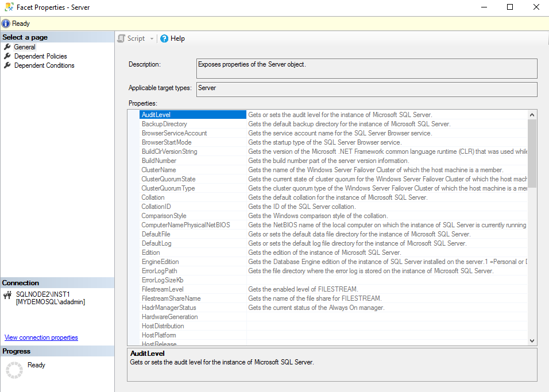Open the Script dropdown arrow

(x=152, y=39)
